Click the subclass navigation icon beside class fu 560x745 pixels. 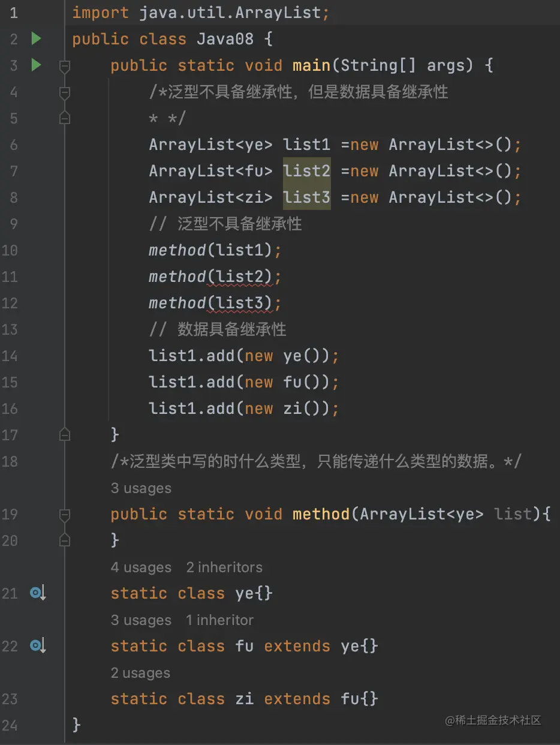pyautogui.click(x=37, y=645)
